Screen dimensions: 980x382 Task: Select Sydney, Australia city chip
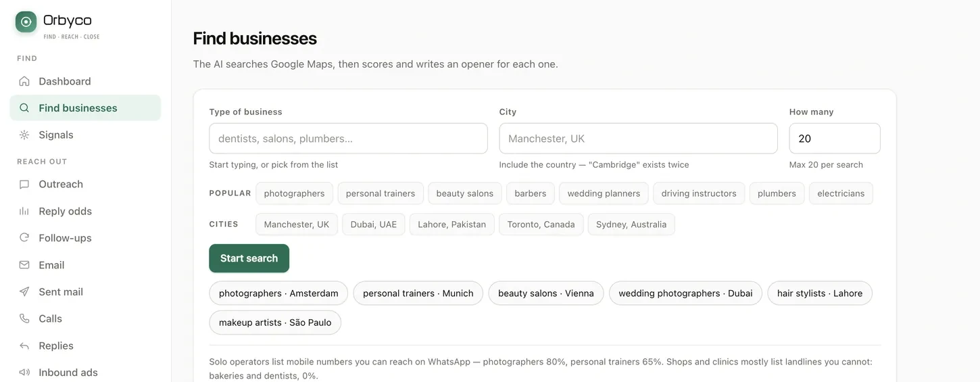coord(631,224)
